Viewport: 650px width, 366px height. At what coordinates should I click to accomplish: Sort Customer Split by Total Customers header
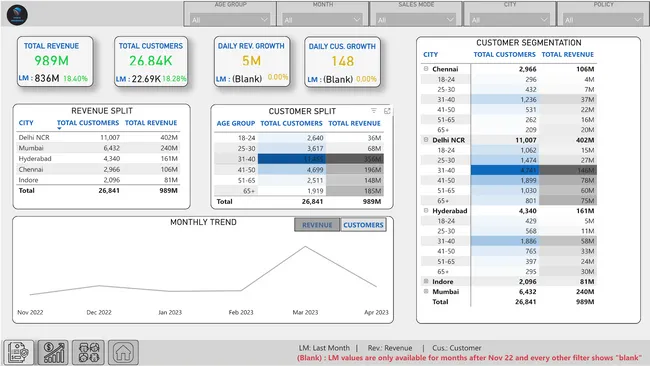[291, 123]
